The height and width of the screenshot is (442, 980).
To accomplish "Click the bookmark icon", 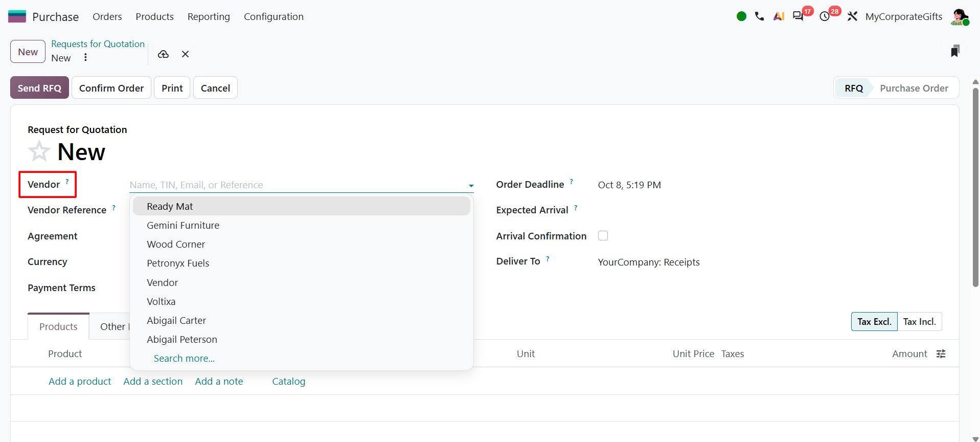I will (x=955, y=51).
